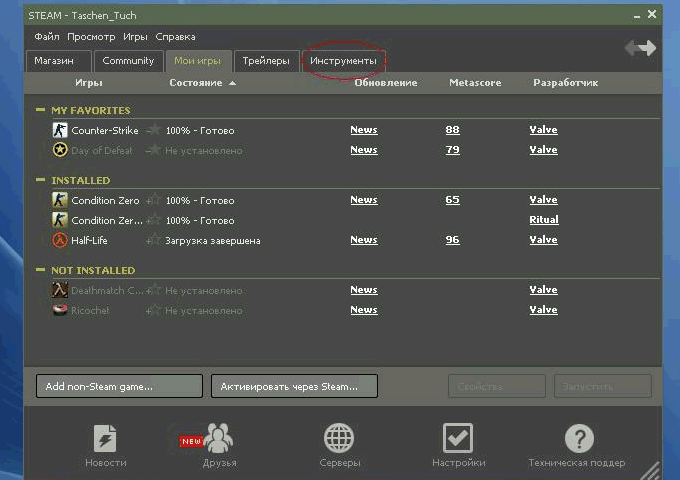Open Техническая поддержка question icon
The image size is (680, 480).
click(x=579, y=438)
